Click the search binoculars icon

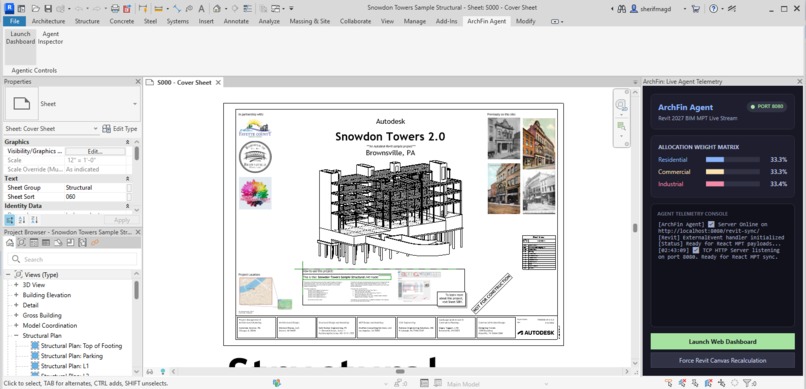[x=621, y=9]
